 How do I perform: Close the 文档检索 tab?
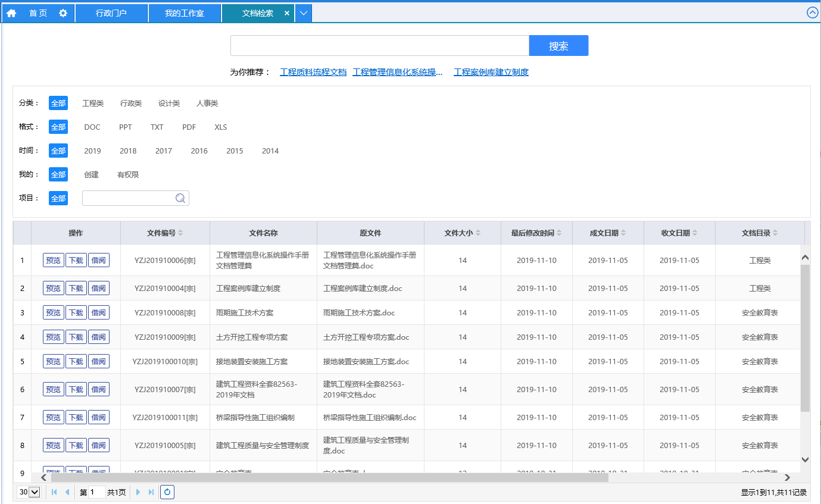click(287, 13)
